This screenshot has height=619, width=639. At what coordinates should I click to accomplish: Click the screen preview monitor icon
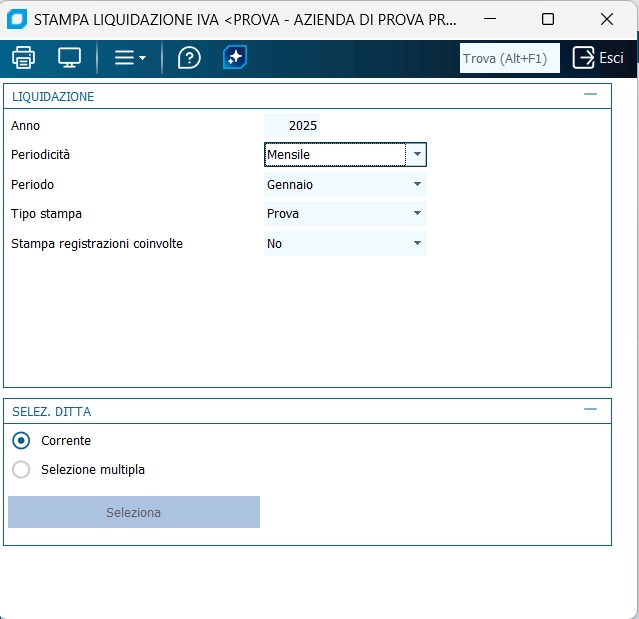[x=69, y=58]
